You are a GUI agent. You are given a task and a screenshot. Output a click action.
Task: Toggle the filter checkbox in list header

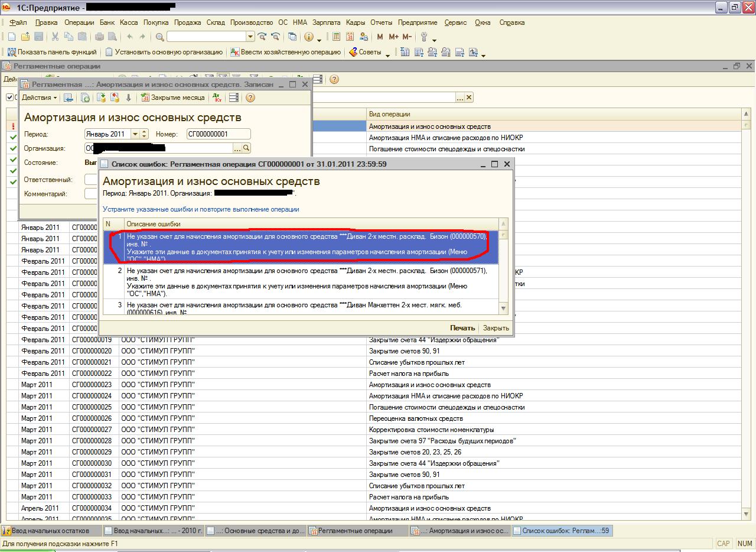coord(10,98)
